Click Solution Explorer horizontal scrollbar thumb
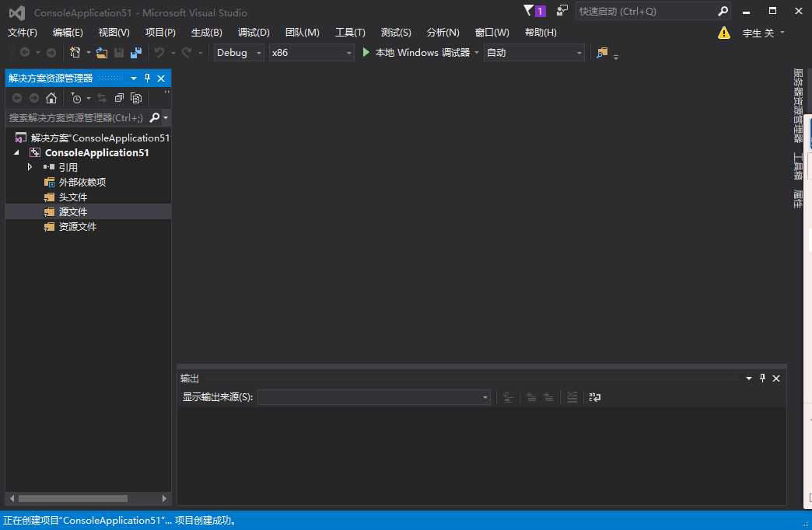812x530 pixels. coord(73,498)
